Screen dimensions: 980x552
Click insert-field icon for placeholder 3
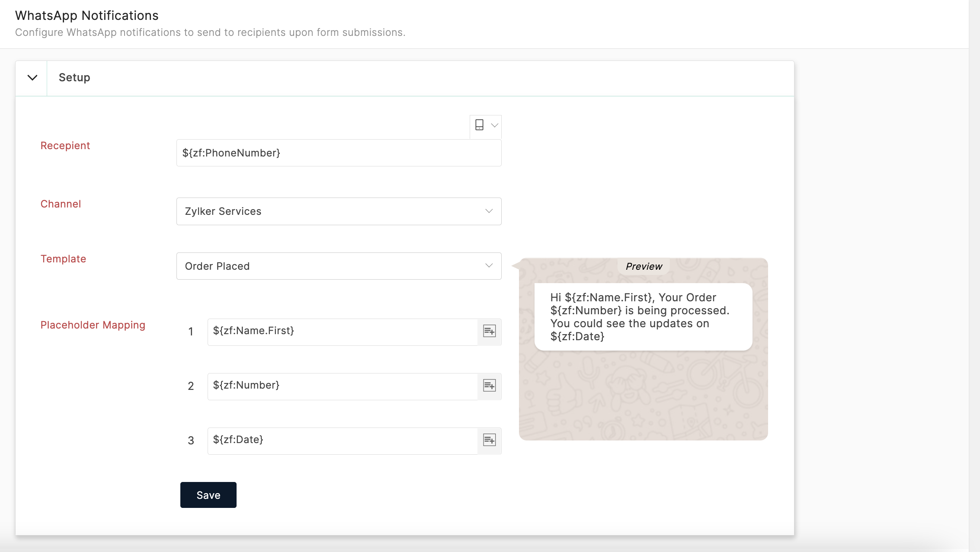pyautogui.click(x=489, y=440)
